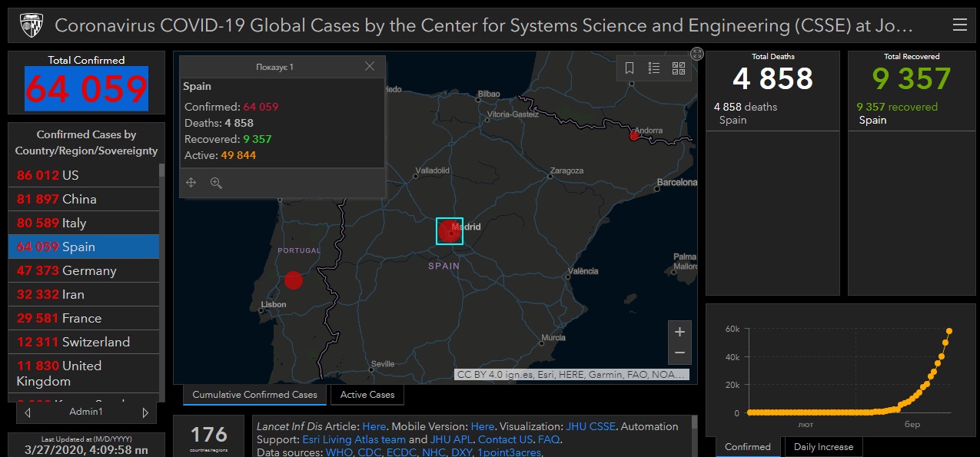Click the red Madrid case circle
Image resolution: width=980 pixels, height=457 pixels.
click(x=450, y=231)
